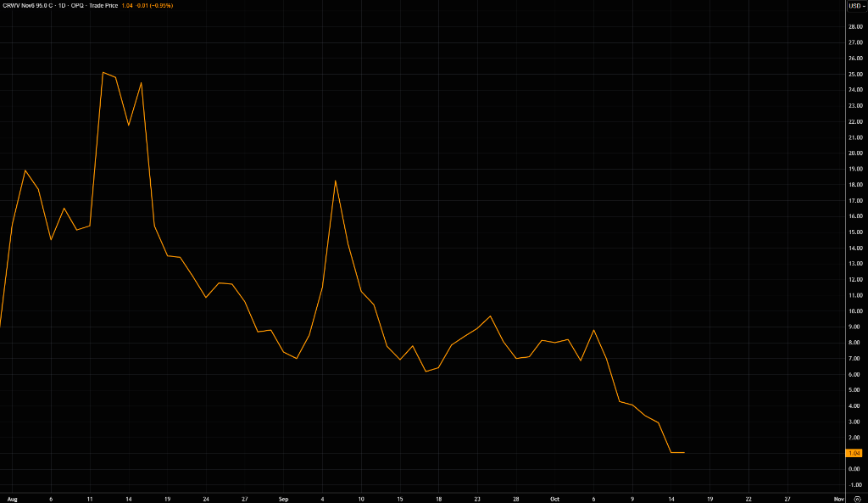Image resolution: width=868 pixels, height=503 pixels.
Task: Select the Aug label on time axis
Action: pyautogui.click(x=12, y=499)
